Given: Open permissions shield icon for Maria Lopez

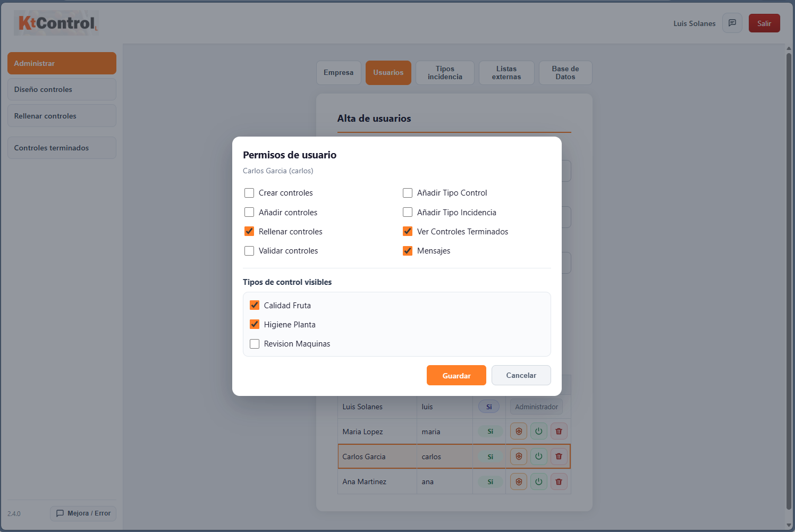Looking at the screenshot, I should point(518,431).
